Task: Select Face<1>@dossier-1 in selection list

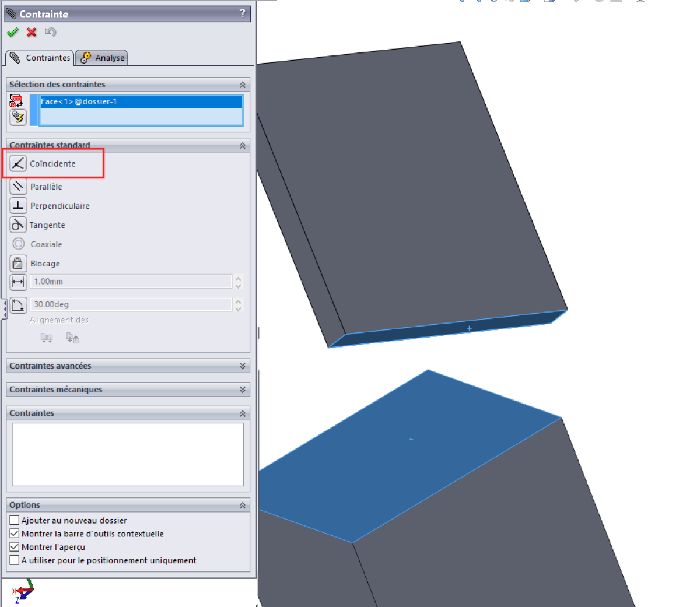Action: point(140,101)
